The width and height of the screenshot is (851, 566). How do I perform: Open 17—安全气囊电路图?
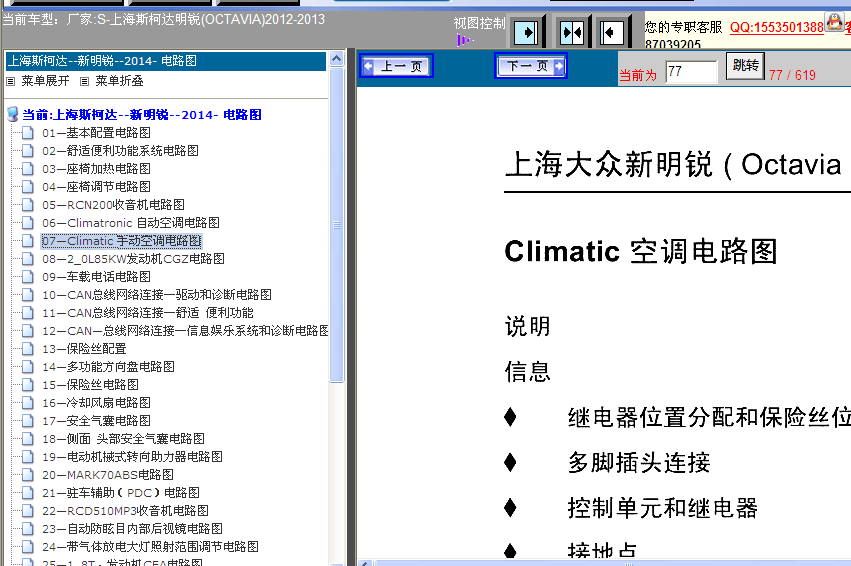tap(96, 421)
